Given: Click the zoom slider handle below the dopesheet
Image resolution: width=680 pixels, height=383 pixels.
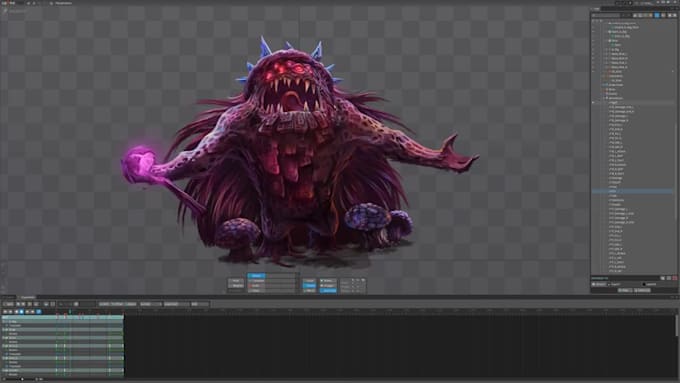Looking at the screenshot, I should point(22,379).
